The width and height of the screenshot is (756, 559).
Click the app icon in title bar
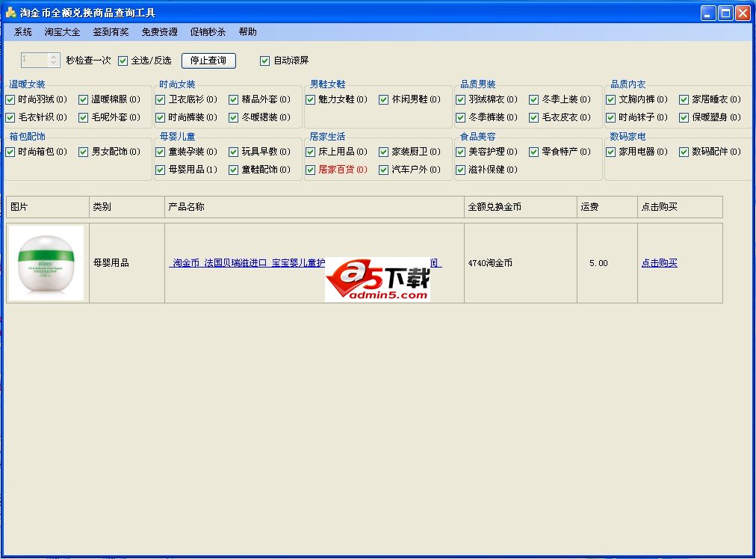click(x=10, y=13)
